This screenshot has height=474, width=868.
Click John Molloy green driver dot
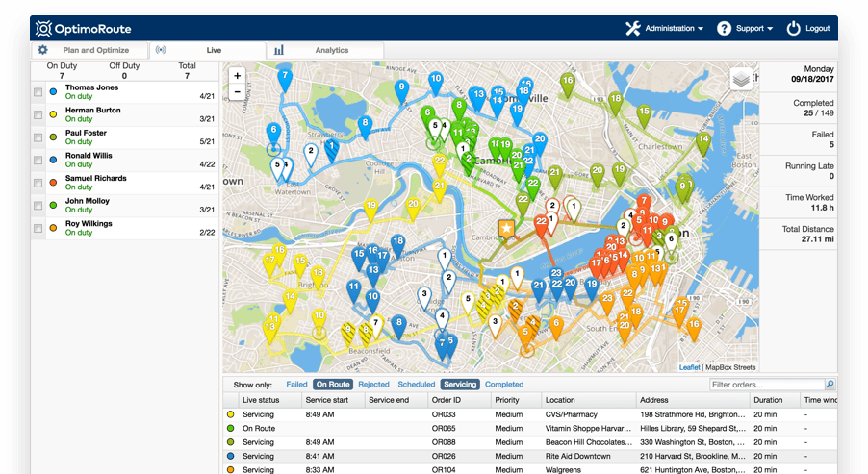(x=53, y=205)
